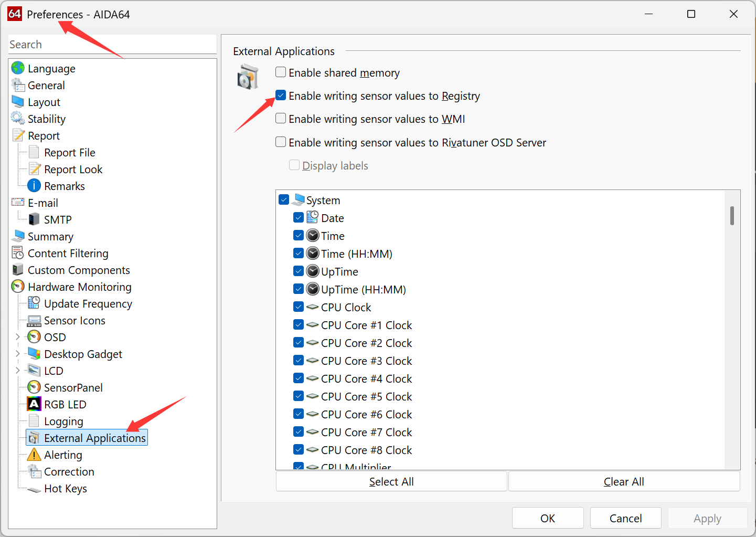756x537 pixels.
Task: Expand the Desktop Gadget tree node
Action: [x=18, y=354]
